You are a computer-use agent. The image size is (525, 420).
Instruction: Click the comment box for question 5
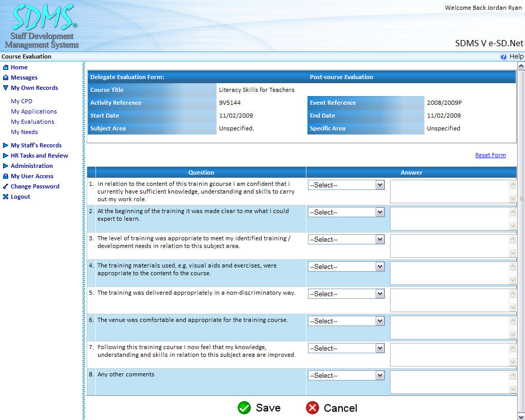450,300
